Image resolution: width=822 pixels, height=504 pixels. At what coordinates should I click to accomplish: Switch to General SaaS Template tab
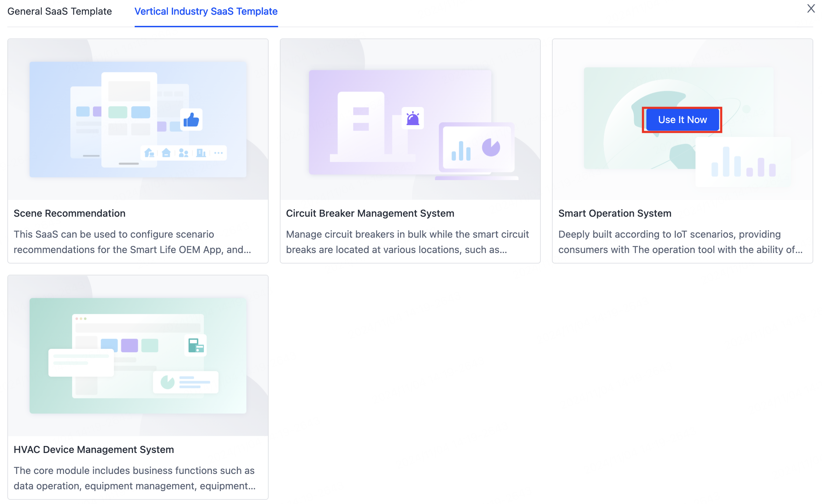59,11
